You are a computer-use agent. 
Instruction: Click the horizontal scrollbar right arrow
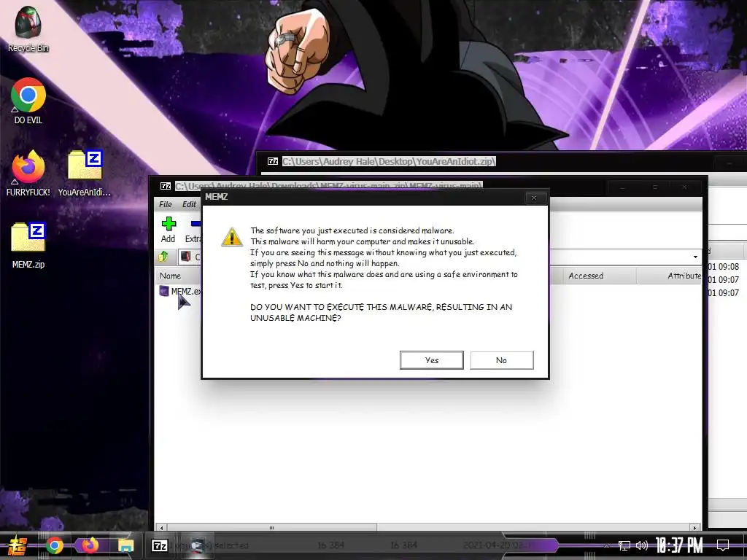[x=695, y=528]
